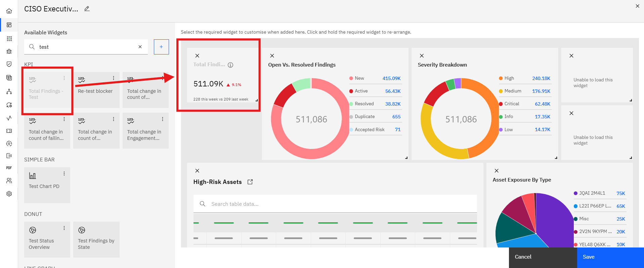Click the Misc asset type legend label
Viewport: 644px width, 268px height.
click(584, 219)
